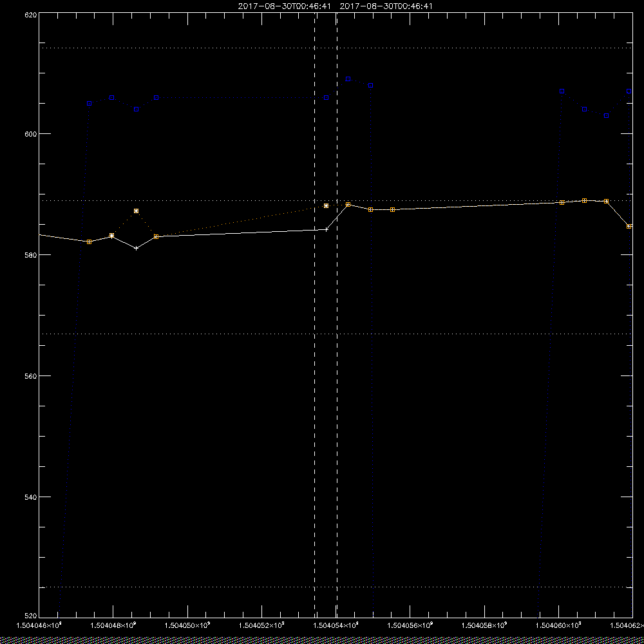Click the y-axis label 600
This screenshot has height=644, width=644.
32,134
